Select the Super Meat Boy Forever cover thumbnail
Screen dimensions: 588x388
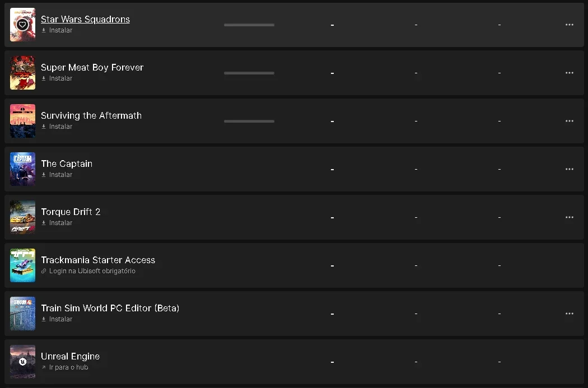[x=22, y=73]
